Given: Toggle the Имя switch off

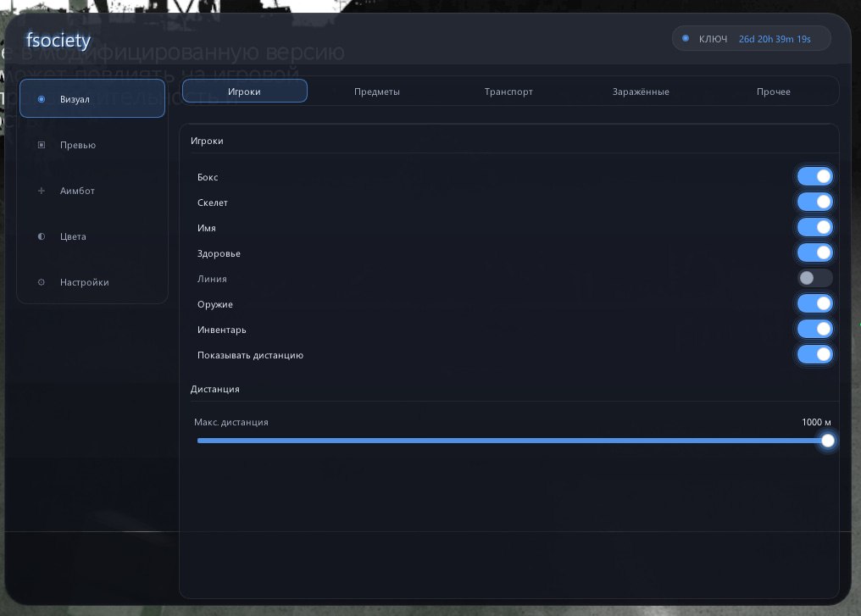Looking at the screenshot, I should (x=815, y=227).
